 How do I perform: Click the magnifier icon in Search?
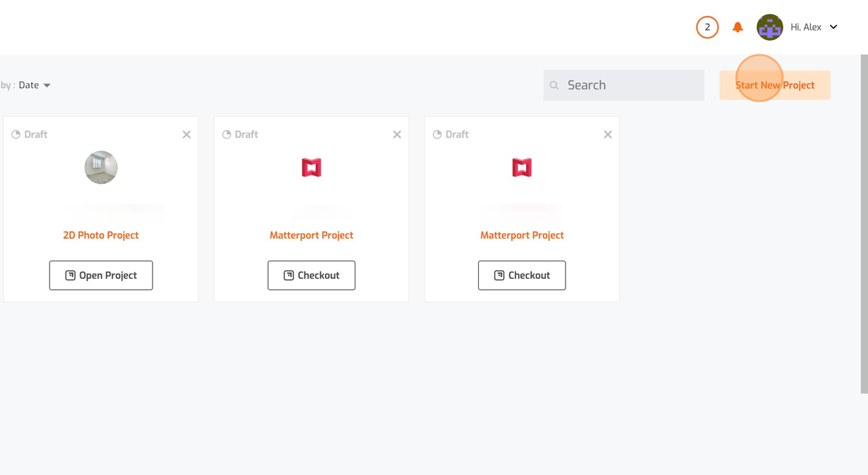[554, 85]
